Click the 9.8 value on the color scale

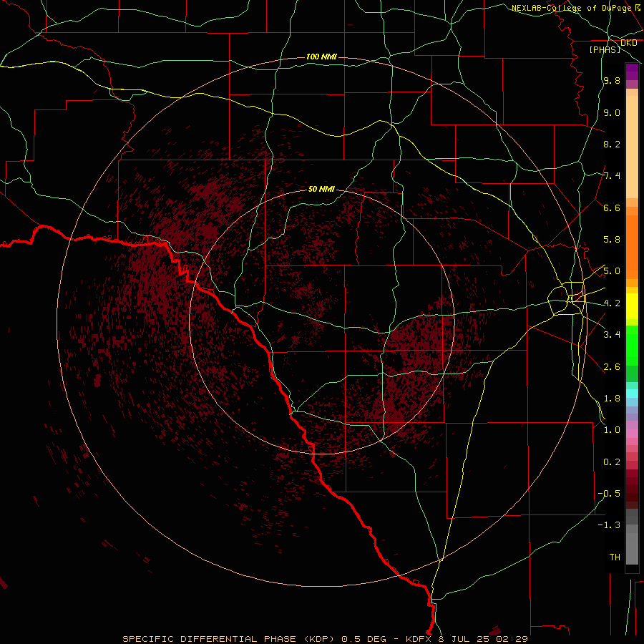pyautogui.click(x=612, y=81)
